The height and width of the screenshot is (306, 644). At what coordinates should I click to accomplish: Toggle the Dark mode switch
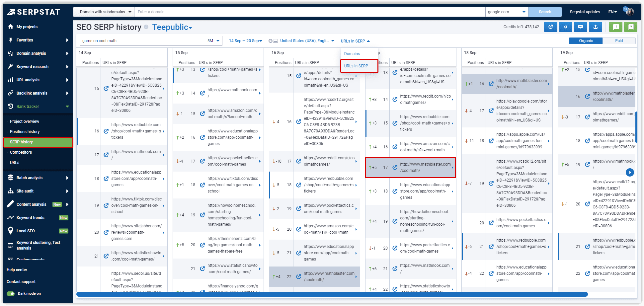point(11,293)
